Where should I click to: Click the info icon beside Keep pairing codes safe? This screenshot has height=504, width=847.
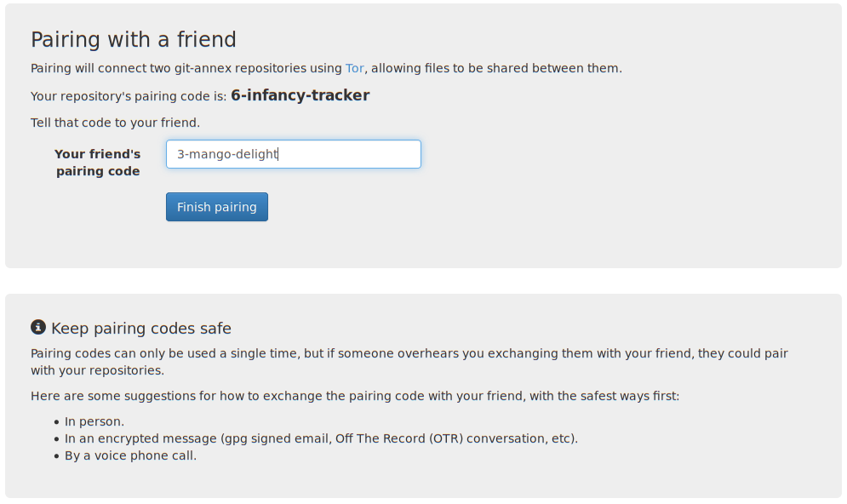pos(37,328)
